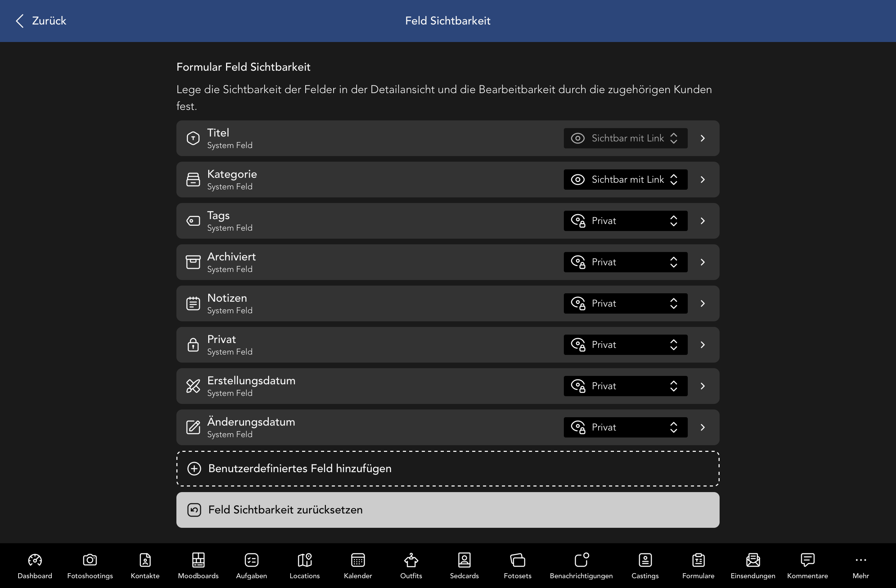Image resolution: width=896 pixels, height=588 pixels.
Task: Click the Kategorie field icon
Action: [193, 180]
